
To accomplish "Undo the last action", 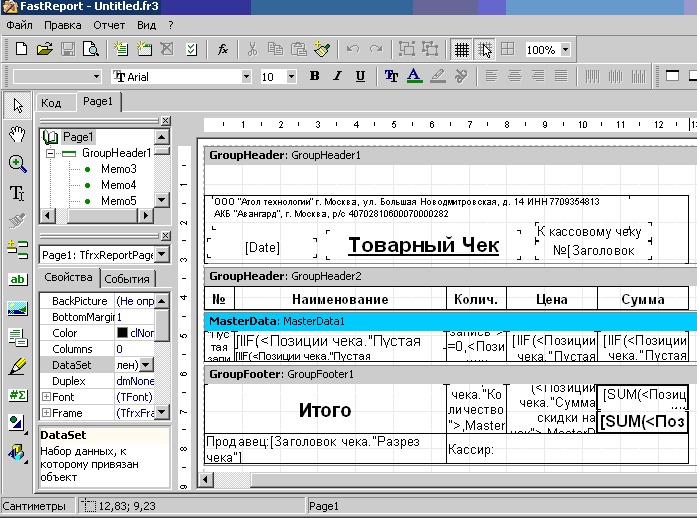I will click(x=353, y=49).
